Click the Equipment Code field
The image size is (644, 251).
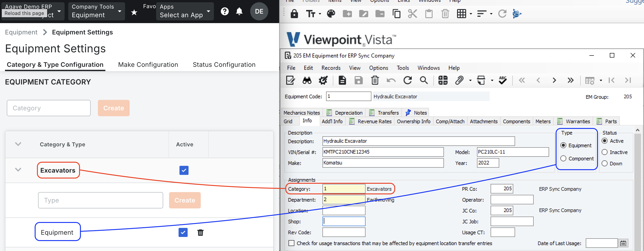click(x=349, y=96)
